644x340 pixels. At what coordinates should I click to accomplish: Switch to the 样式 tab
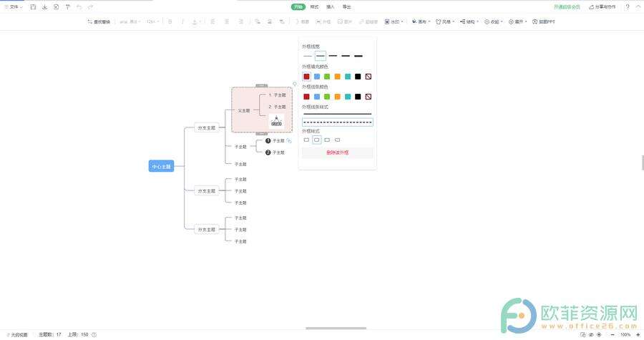314,6
